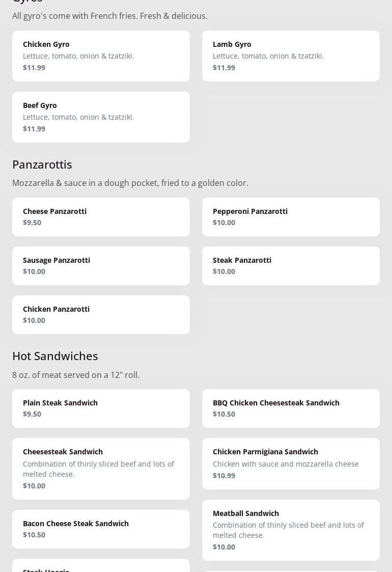Click the Panzarottis section description text
Screen dimensions: 392x572
pyautogui.click(x=130, y=183)
